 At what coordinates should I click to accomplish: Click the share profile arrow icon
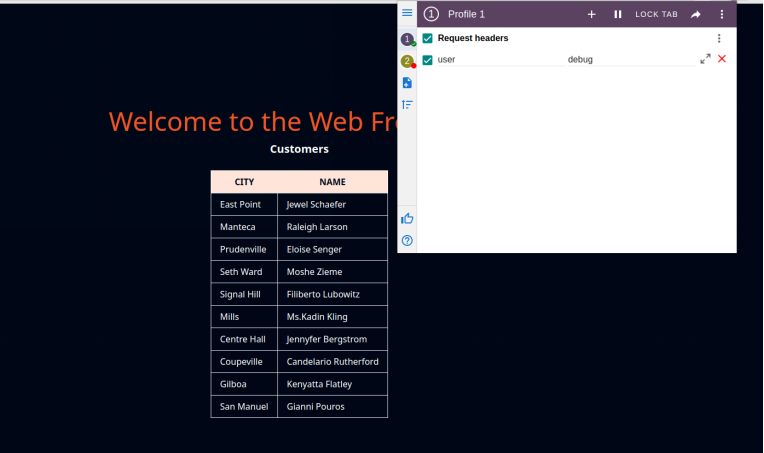696,14
